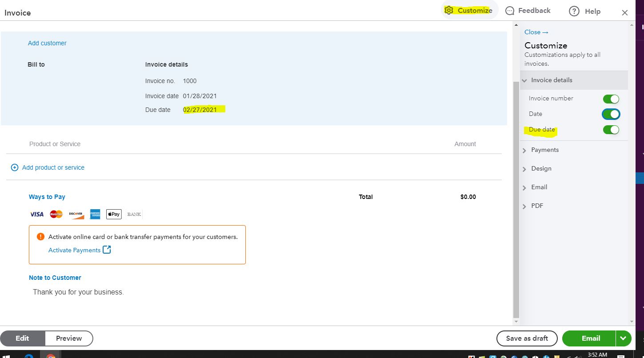Switch to the Preview tab
The width and height of the screenshot is (644, 358).
click(x=69, y=338)
